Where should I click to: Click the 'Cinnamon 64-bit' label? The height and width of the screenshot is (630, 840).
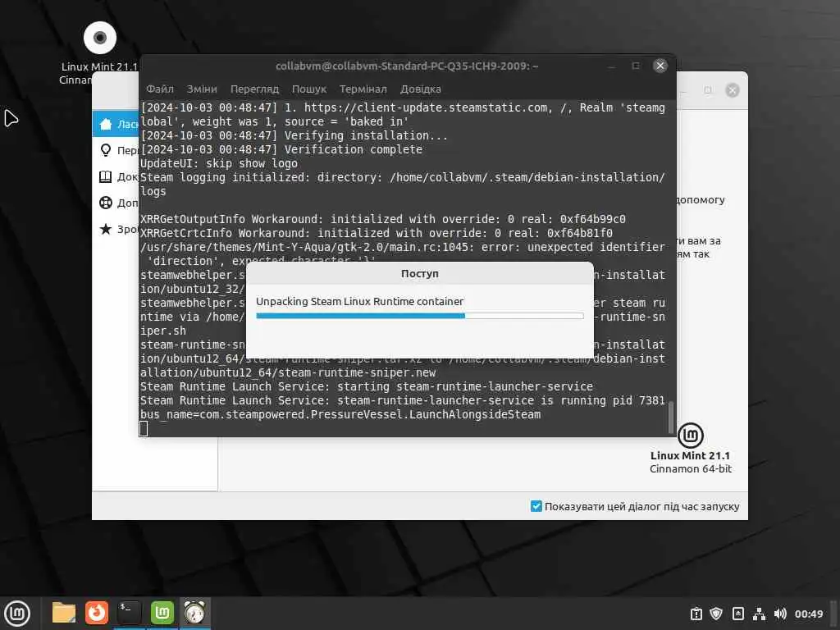(x=691, y=468)
